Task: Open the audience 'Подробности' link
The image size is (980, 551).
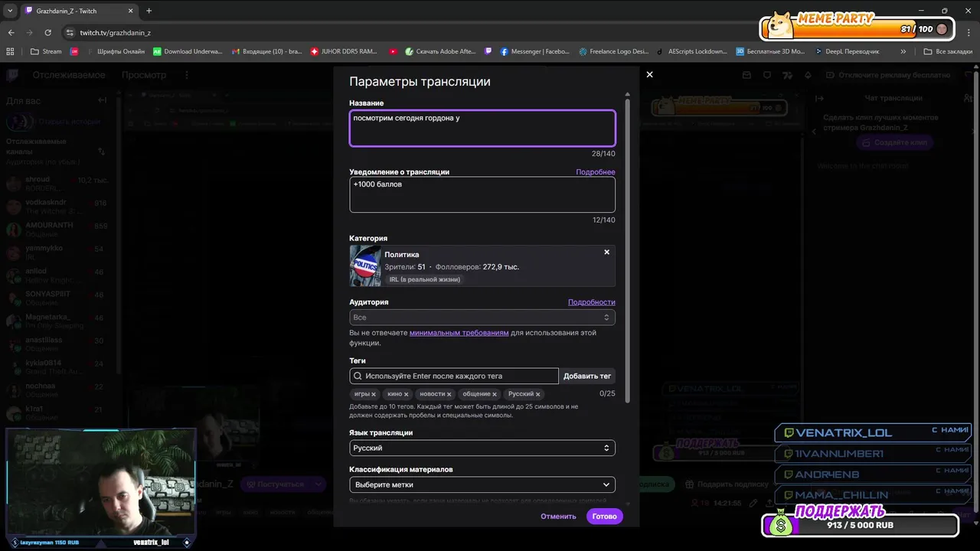Action: (591, 302)
